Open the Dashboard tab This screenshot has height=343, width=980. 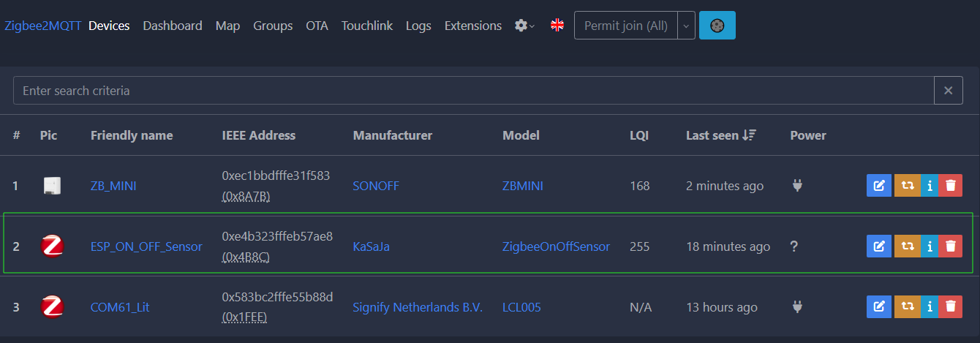point(173,26)
